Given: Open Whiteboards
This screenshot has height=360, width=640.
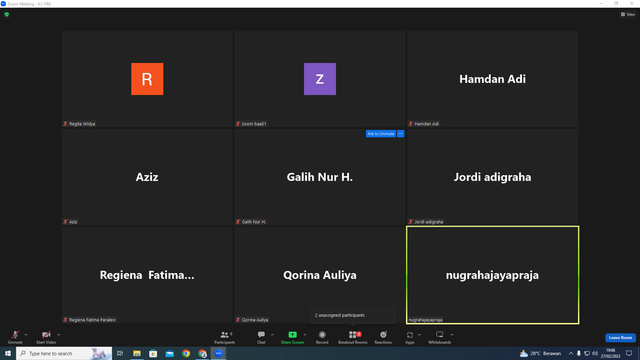Looking at the screenshot, I should [x=440, y=337].
